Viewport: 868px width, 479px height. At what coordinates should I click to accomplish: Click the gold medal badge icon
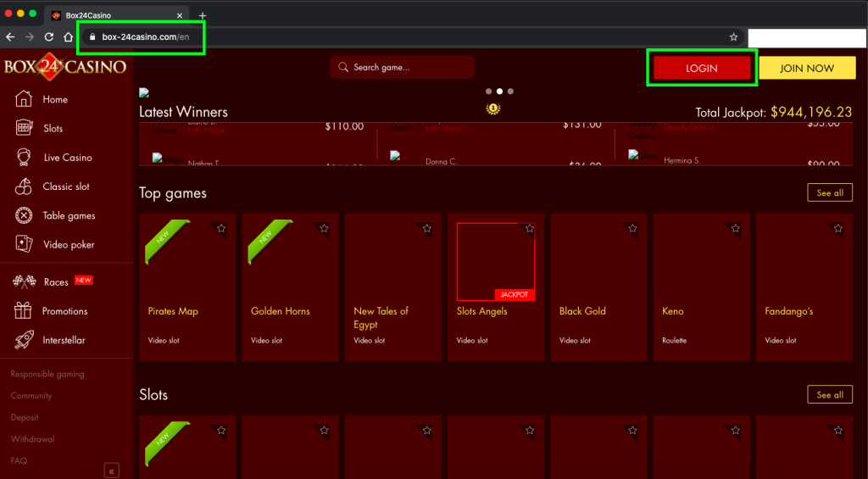pos(493,109)
